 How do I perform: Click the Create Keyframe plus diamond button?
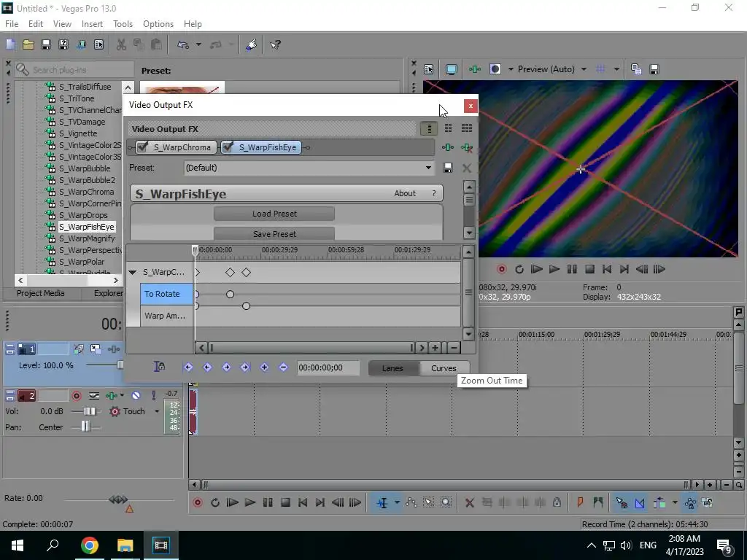264,367
